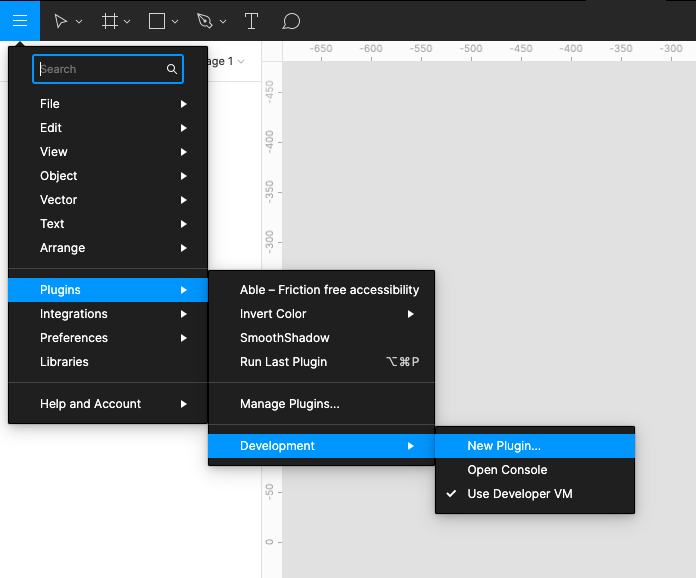Select the Frame tool icon

(110, 21)
